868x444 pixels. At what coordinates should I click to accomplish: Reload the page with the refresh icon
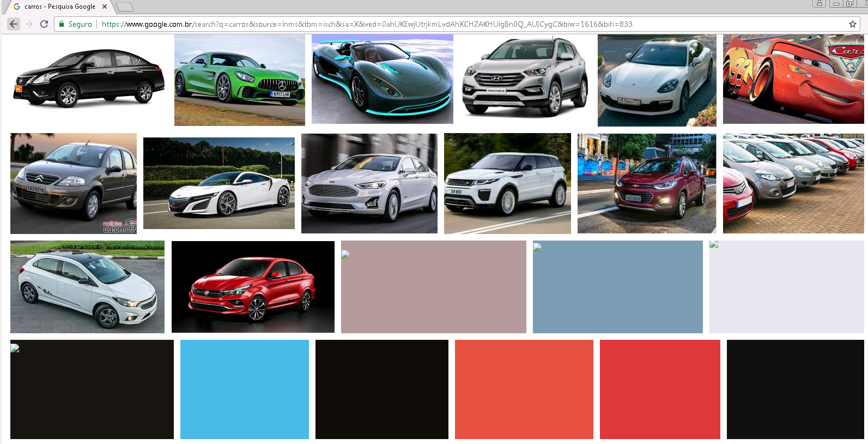tap(44, 24)
